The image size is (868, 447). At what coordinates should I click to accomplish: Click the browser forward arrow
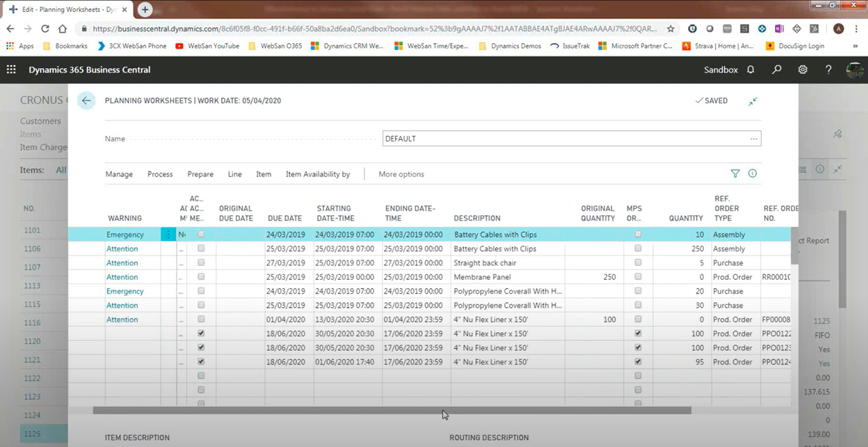[x=28, y=29]
